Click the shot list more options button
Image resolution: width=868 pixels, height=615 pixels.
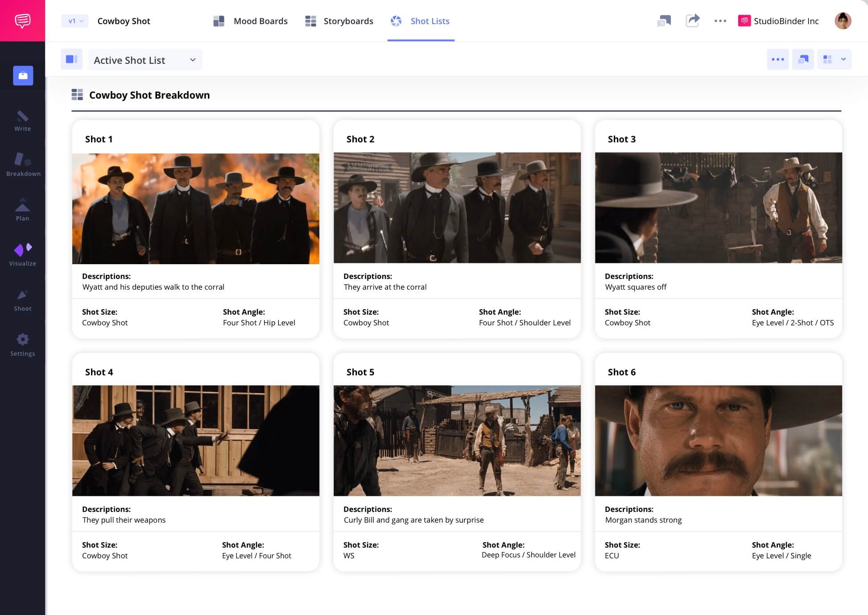click(x=777, y=59)
